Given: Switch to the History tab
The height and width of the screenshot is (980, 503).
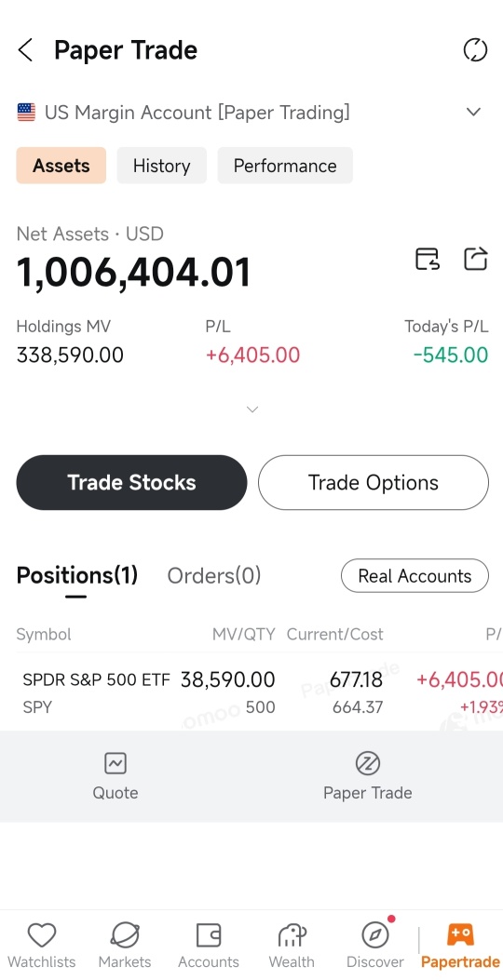Looking at the screenshot, I should coord(161,166).
